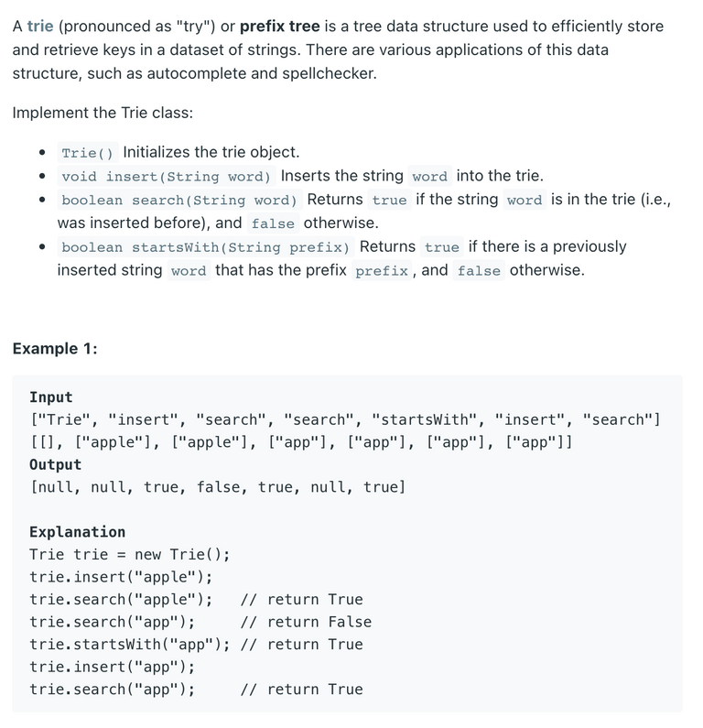Image resolution: width=703 pixels, height=728 pixels.
Task: Click the "Explanation" label in example box
Action: click(x=78, y=532)
